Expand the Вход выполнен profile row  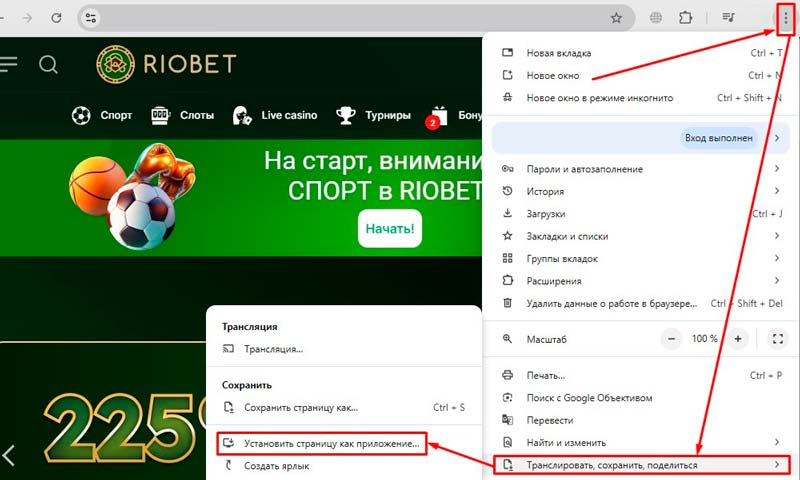click(642, 138)
